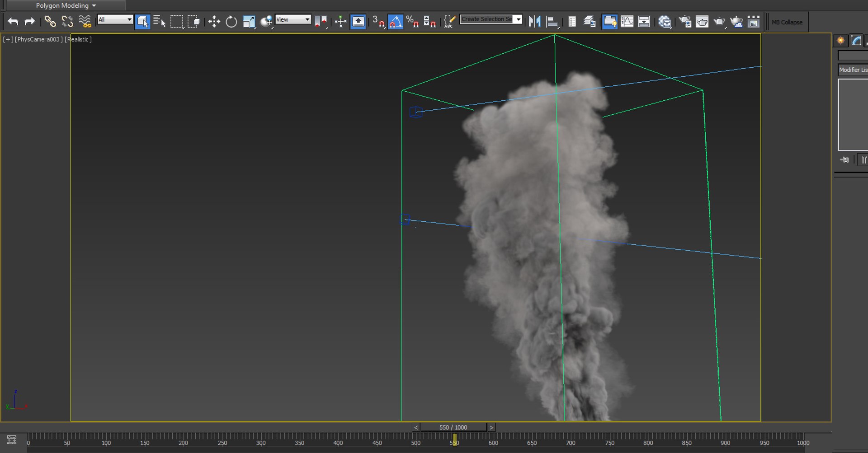Open Rendered Frame Window

(702, 22)
